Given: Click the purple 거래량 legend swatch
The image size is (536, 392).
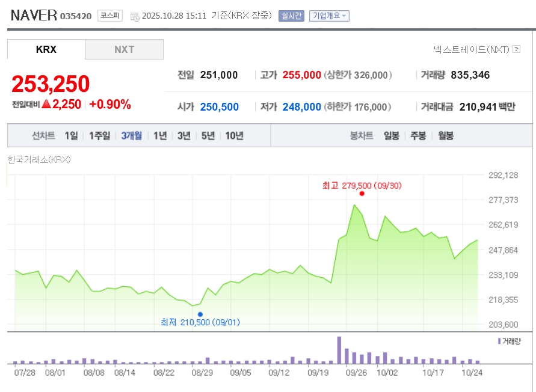Looking at the screenshot, I should tap(499, 341).
